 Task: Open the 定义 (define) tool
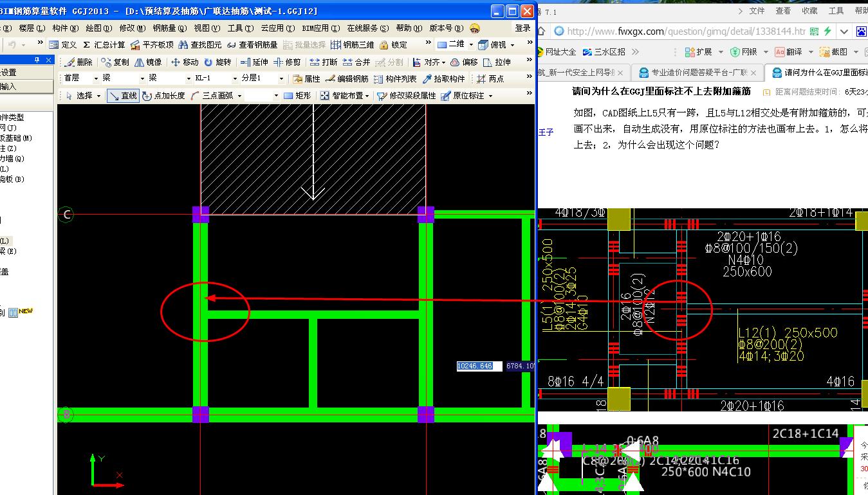pos(63,44)
